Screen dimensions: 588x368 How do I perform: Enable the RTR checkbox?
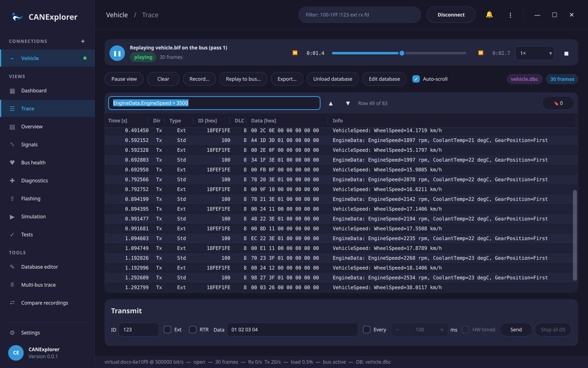pos(193,330)
